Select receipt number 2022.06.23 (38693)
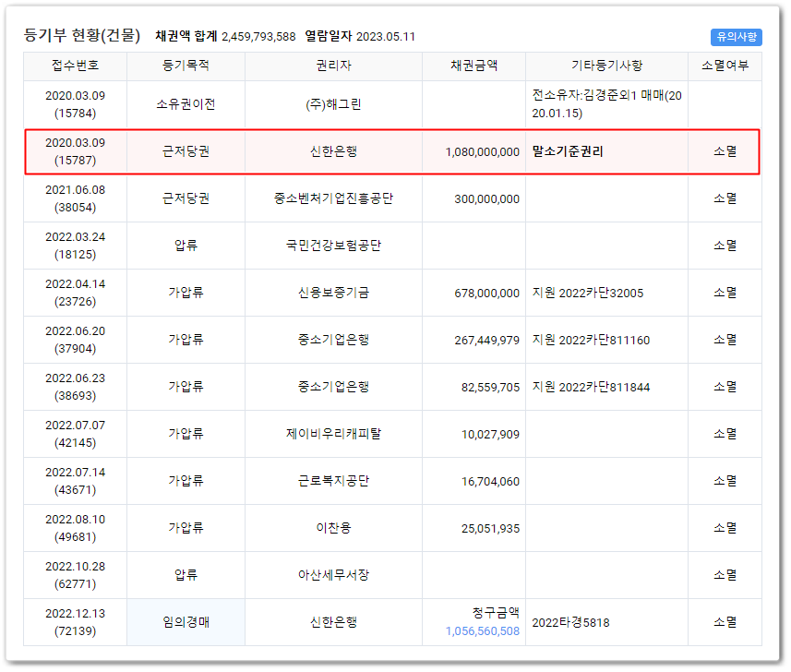This screenshot has width=791, height=672. click(75, 387)
